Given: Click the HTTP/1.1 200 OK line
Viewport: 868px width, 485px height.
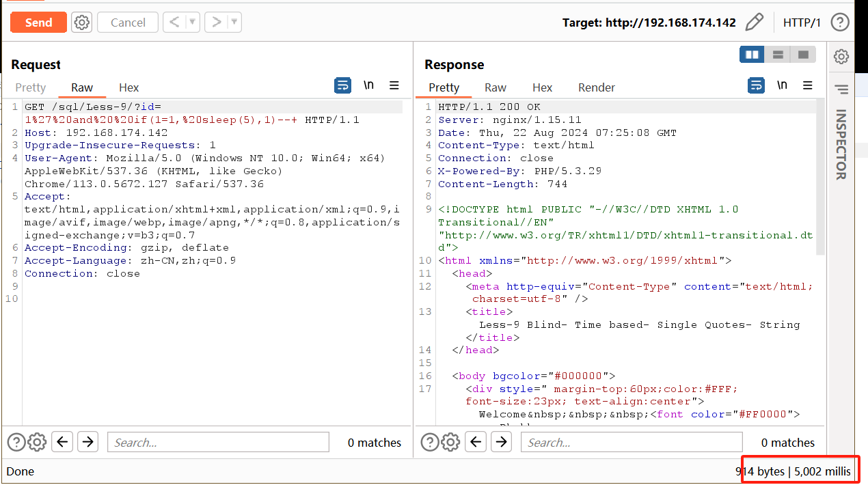Looking at the screenshot, I should tap(489, 107).
